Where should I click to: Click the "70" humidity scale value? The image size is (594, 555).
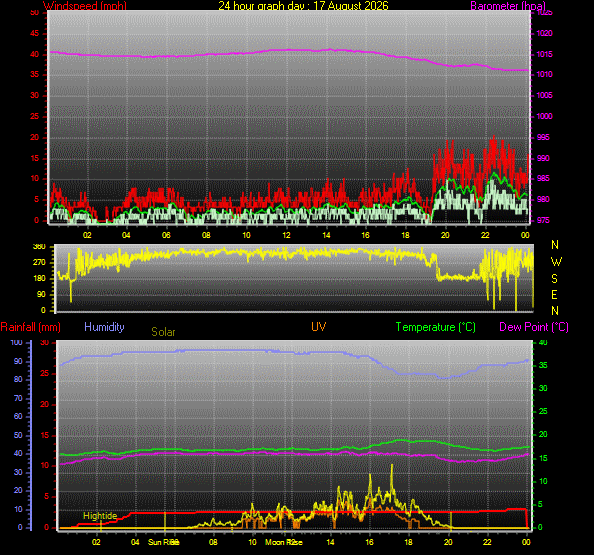tap(18, 398)
